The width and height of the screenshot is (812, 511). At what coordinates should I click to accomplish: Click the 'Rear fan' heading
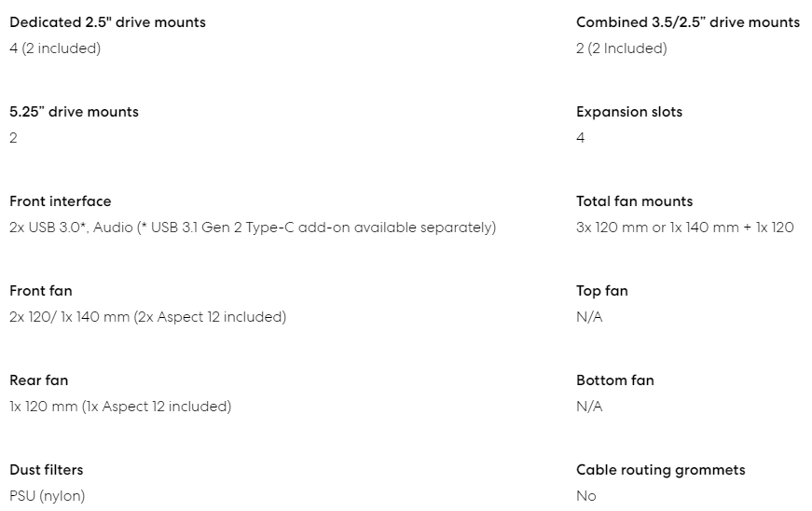point(38,380)
